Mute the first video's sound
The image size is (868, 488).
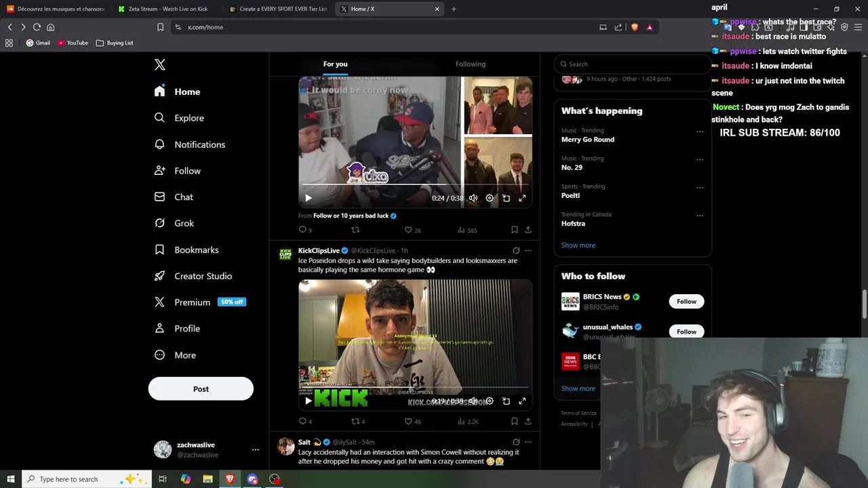[473, 198]
